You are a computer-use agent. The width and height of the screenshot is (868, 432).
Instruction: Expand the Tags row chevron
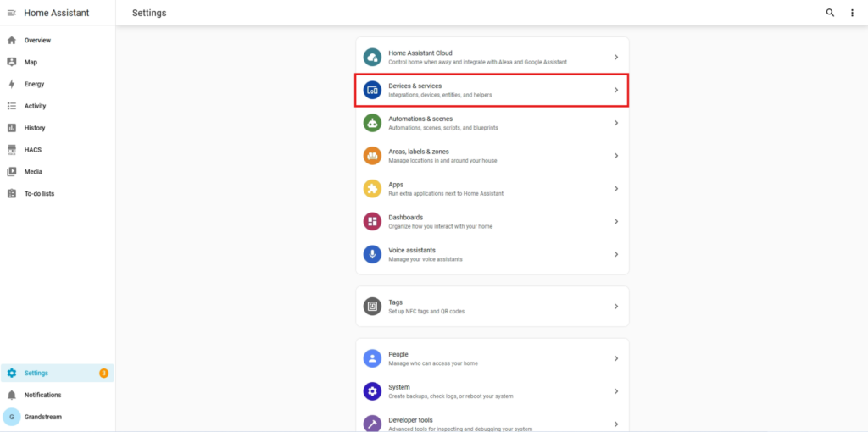616,307
